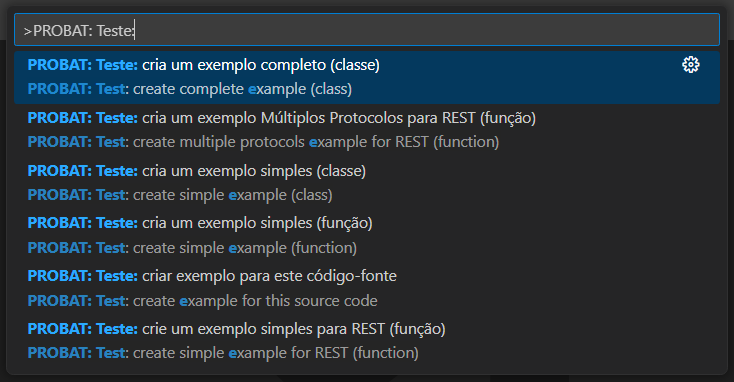Choose 'create simple example (class)' entry
The height and width of the screenshot is (382, 734).
233,195
